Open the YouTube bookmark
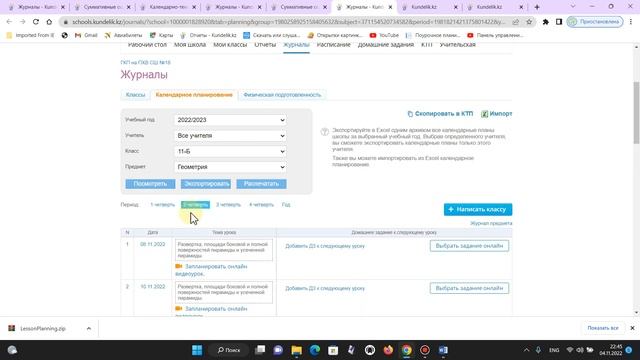This screenshot has width=640, height=360. pyautogui.click(x=384, y=36)
